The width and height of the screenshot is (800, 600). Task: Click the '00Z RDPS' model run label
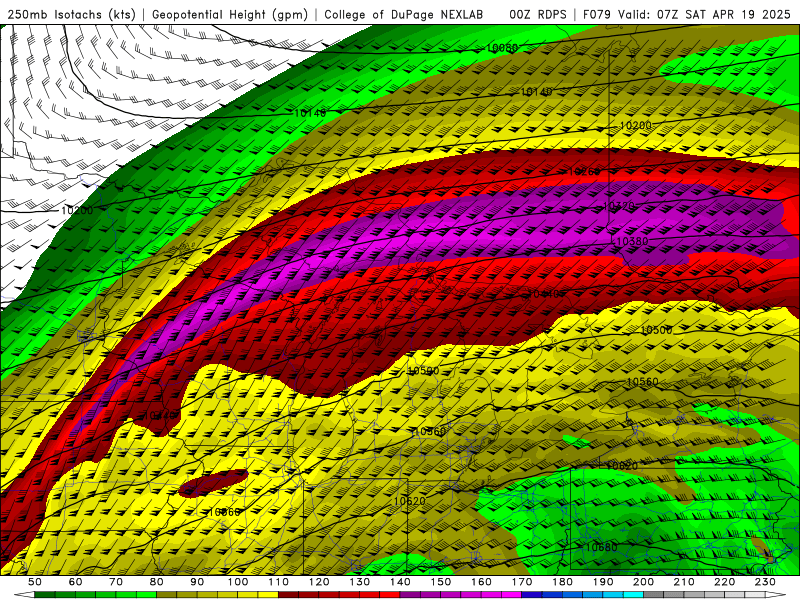pos(538,15)
